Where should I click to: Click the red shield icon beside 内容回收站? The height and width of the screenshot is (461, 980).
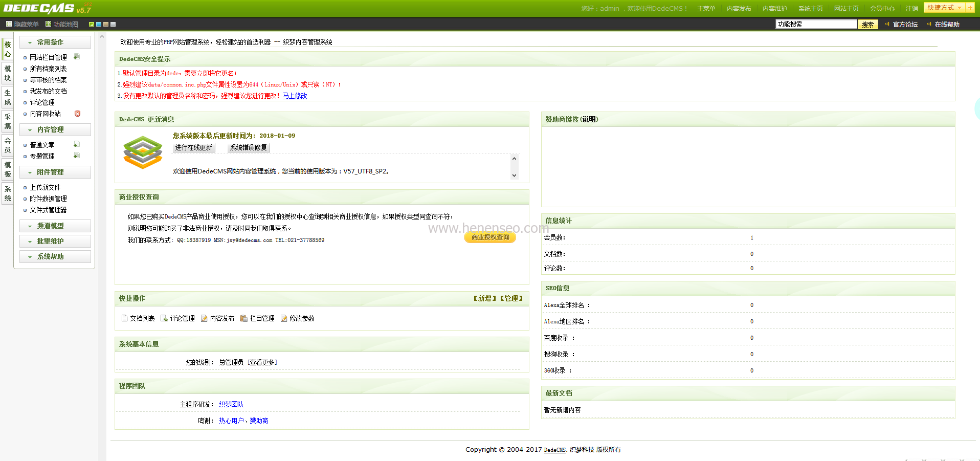(77, 114)
